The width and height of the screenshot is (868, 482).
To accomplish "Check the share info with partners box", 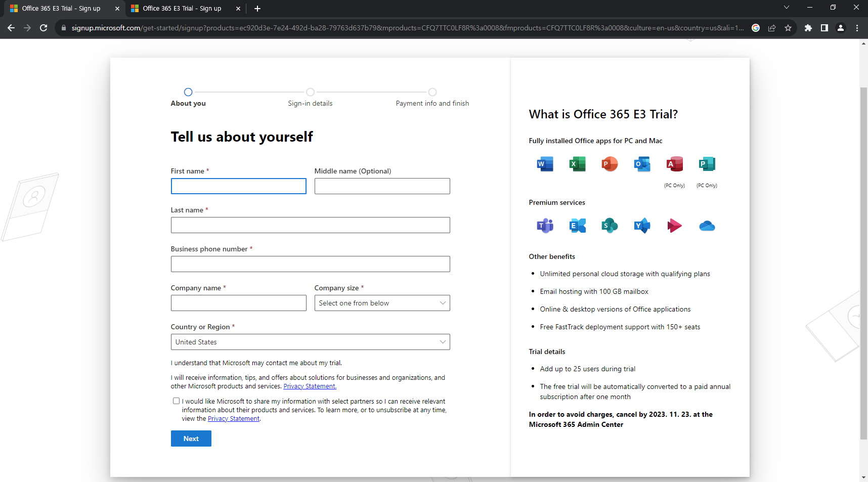I will click(x=176, y=401).
